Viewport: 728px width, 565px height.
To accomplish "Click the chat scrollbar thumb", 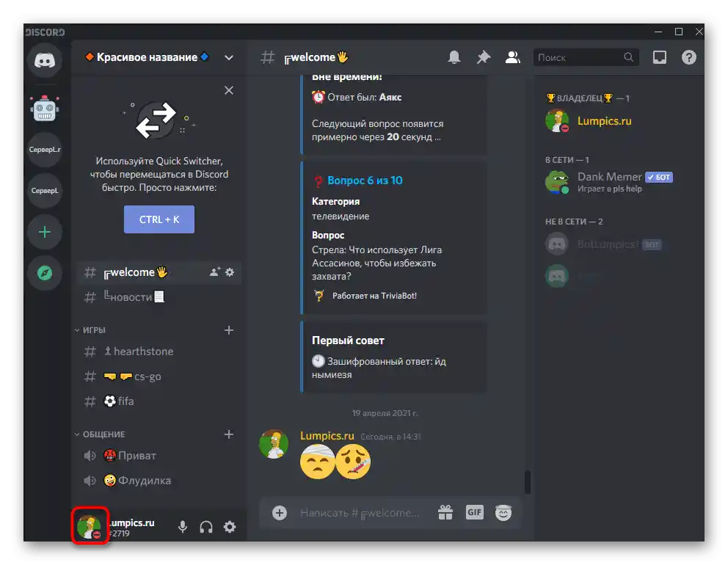I will (x=528, y=482).
